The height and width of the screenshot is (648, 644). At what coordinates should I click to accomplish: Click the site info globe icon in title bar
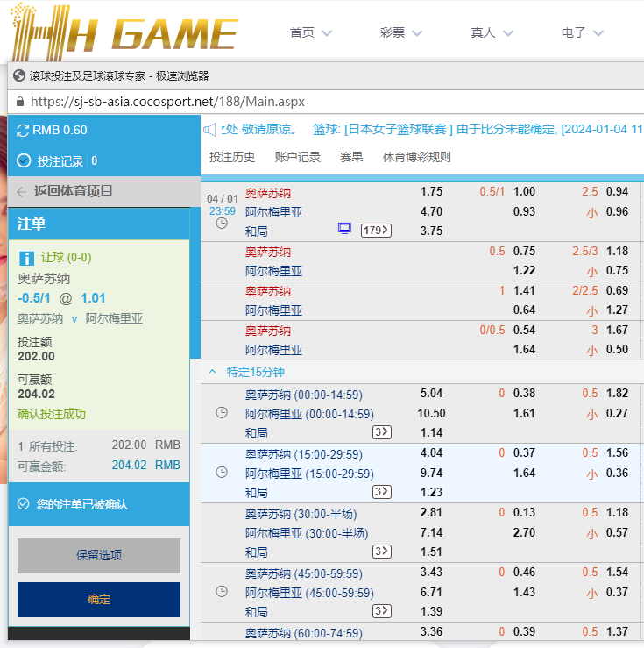pyautogui.click(x=18, y=76)
